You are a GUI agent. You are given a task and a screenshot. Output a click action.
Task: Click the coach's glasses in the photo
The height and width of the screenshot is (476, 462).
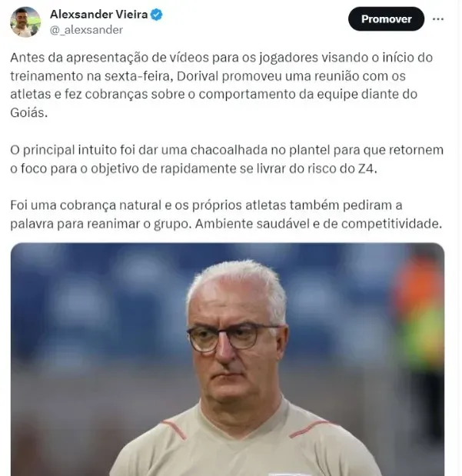234,337
